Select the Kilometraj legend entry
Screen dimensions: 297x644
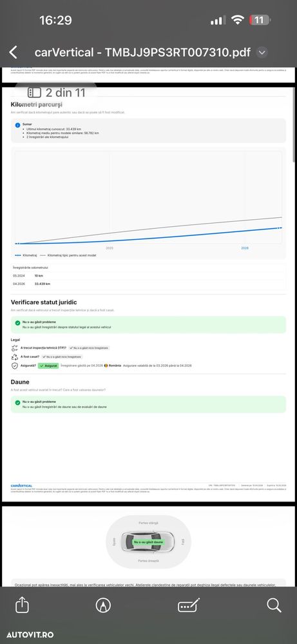tap(25, 255)
